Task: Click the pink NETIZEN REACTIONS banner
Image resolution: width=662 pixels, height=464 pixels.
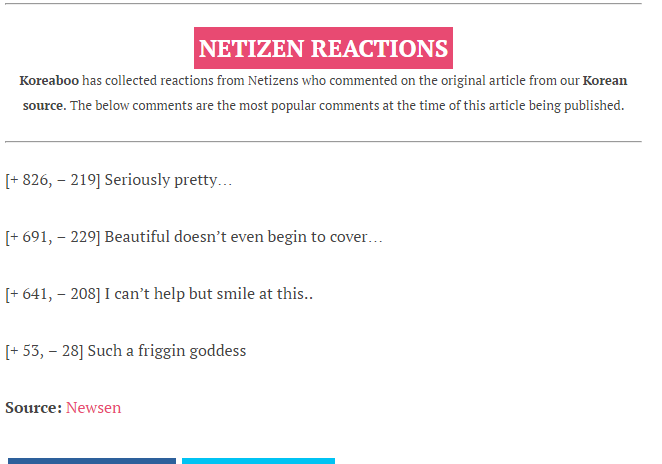Action: [x=323, y=48]
